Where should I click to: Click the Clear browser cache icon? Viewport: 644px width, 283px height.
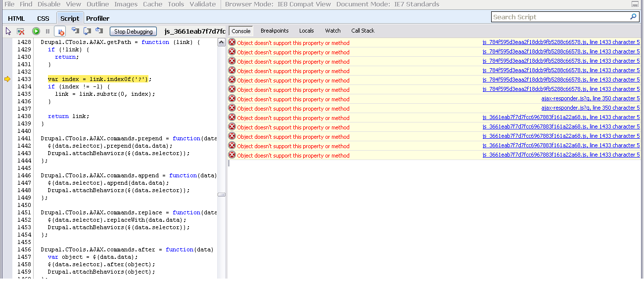[21, 31]
